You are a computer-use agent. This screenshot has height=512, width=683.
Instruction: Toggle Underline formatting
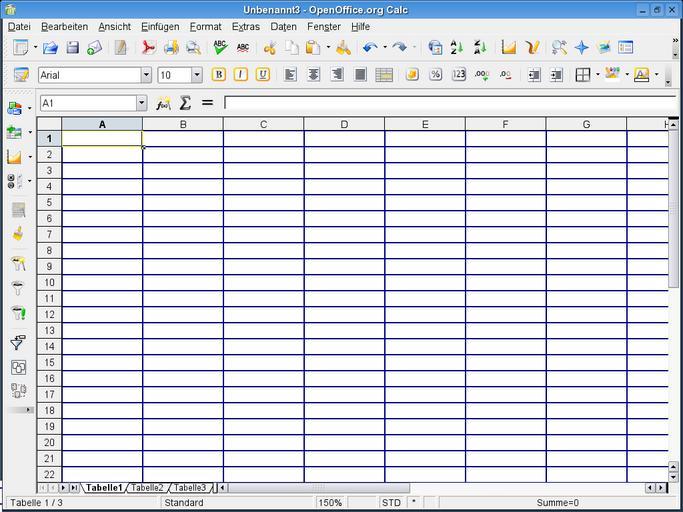(262, 75)
